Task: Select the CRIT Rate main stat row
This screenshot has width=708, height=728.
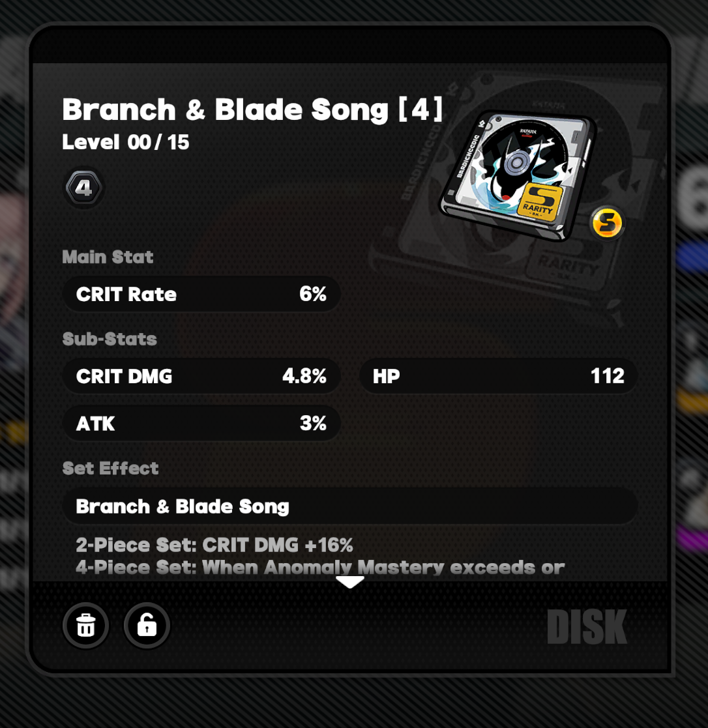Action: pyautogui.click(x=201, y=294)
